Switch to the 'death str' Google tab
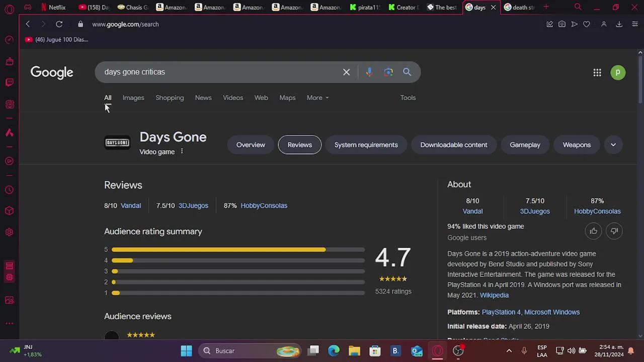The height and width of the screenshot is (362, 644). pyautogui.click(x=519, y=7)
